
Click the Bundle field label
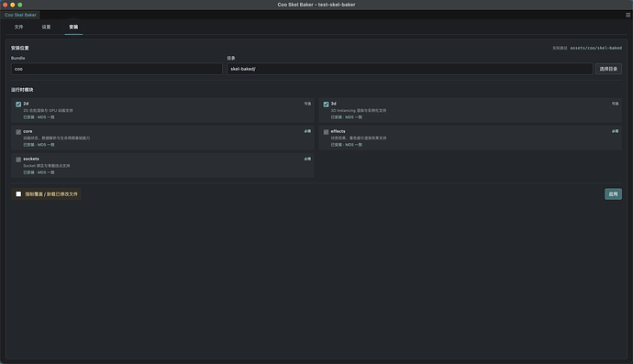17,58
